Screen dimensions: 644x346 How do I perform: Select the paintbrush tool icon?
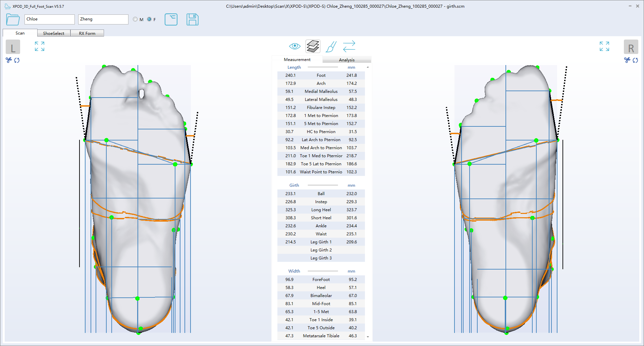point(331,47)
